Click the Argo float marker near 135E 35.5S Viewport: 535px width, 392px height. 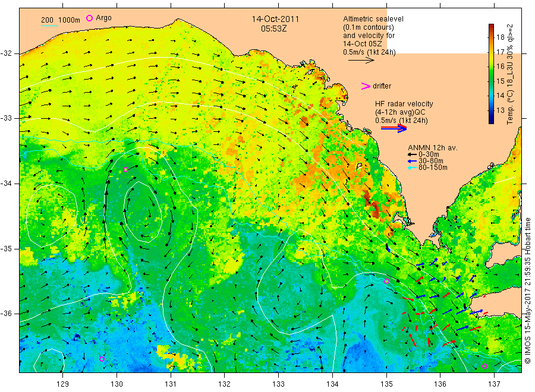(x=386, y=281)
